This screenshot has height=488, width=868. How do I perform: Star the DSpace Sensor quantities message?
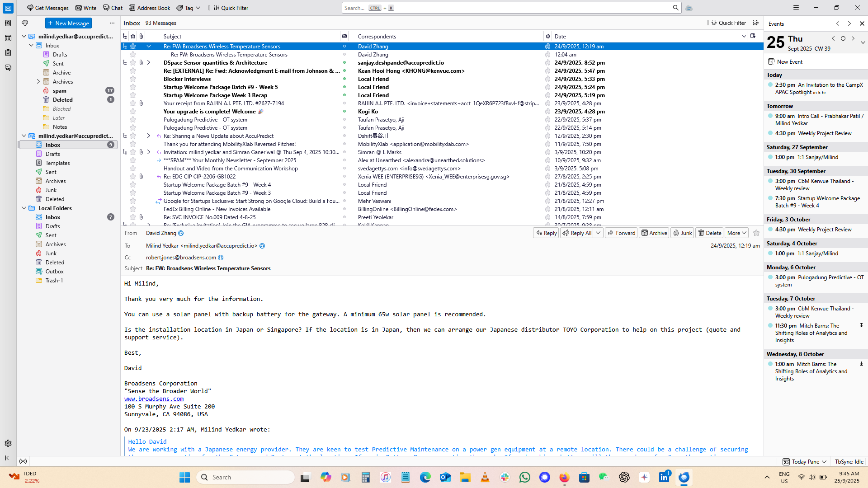click(x=133, y=63)
